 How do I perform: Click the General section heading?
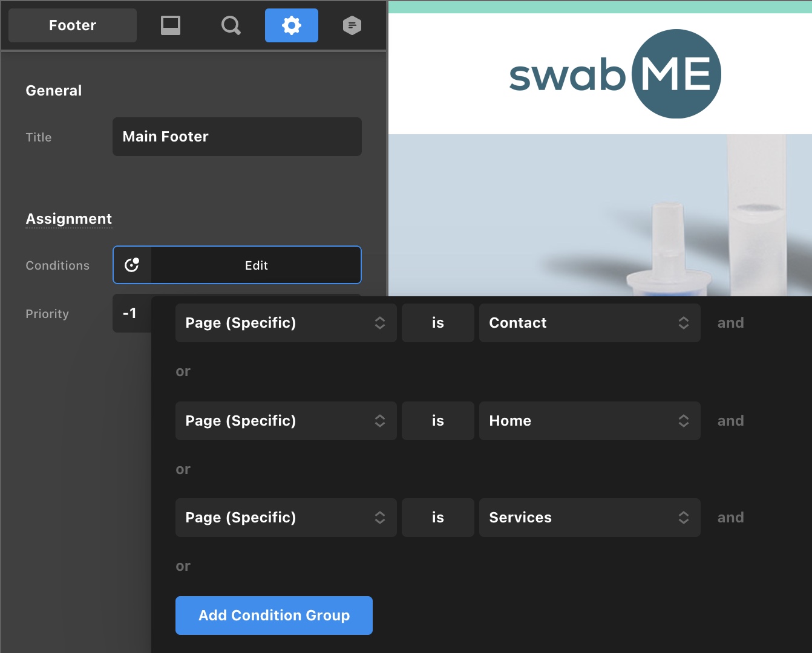(54, 91)
